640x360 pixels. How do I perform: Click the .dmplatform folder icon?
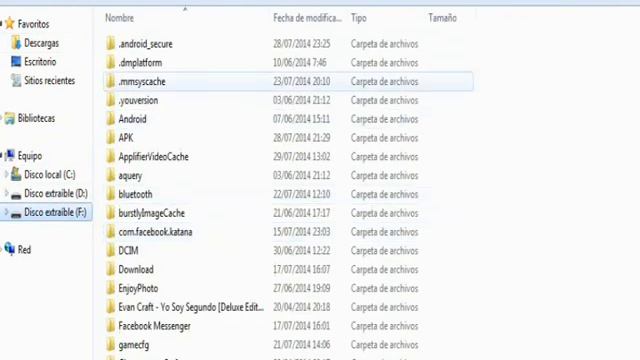(110, 62)
